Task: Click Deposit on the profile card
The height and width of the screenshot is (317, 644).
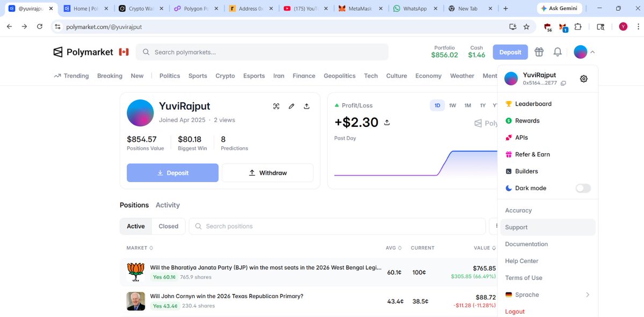Action: click(x=172, y=173)
